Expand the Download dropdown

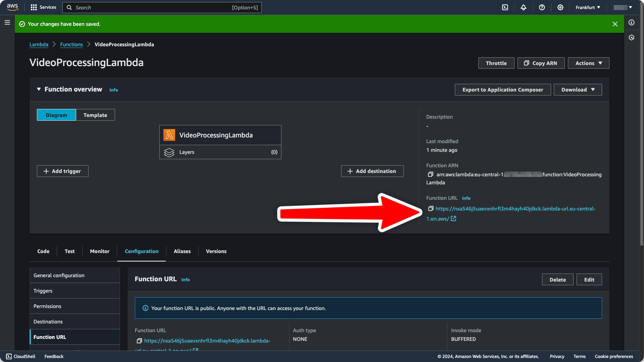tap(578, 89)
